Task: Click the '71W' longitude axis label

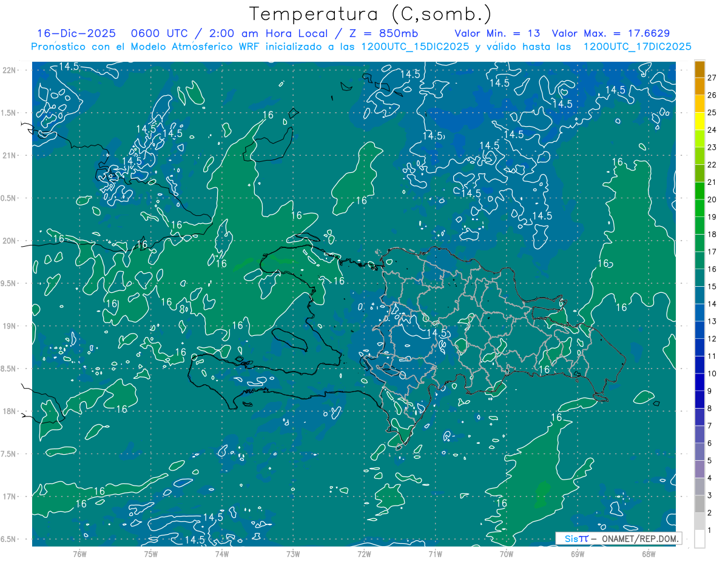Action: coord(435,554)
